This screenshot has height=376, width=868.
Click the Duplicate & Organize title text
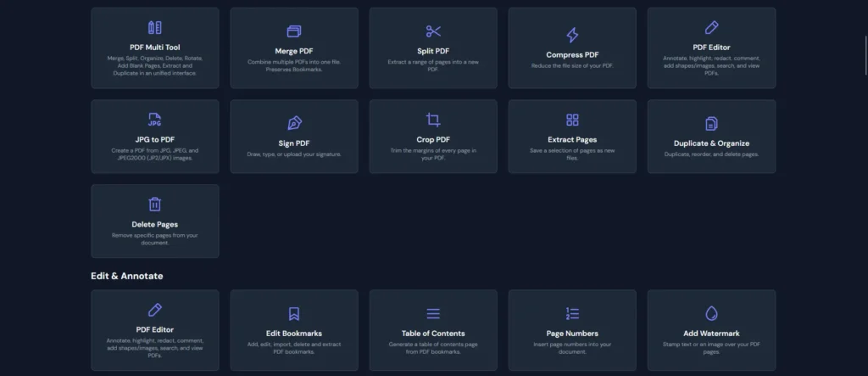coord(711,143)
